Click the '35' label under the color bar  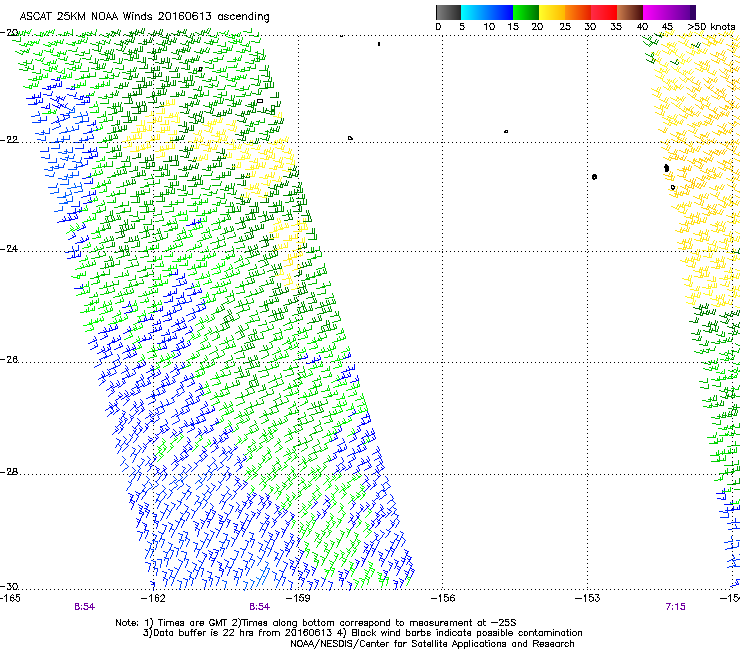[616, 27]
